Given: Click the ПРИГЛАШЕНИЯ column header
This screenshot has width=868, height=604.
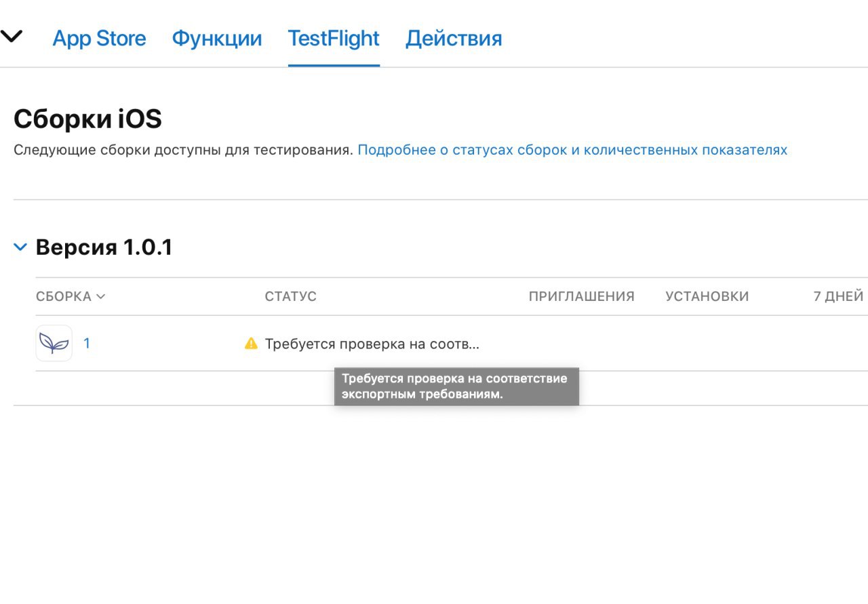Looking at the screenshot, I should pyautogui.click(x=582, y=296).
